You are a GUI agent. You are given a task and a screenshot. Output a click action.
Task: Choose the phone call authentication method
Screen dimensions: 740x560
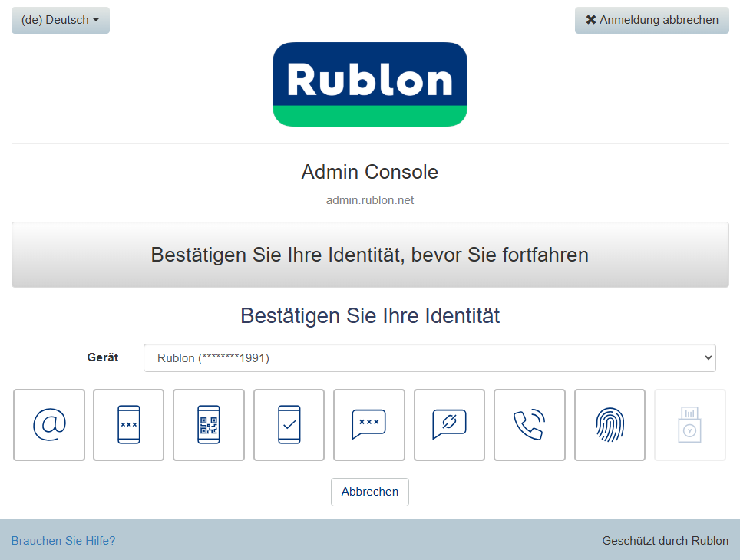click(529, 425)
